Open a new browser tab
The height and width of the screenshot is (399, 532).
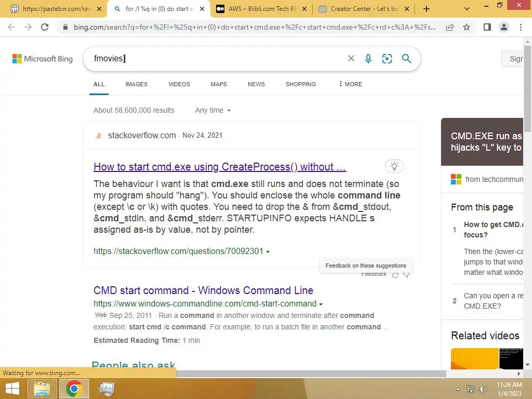427,9
